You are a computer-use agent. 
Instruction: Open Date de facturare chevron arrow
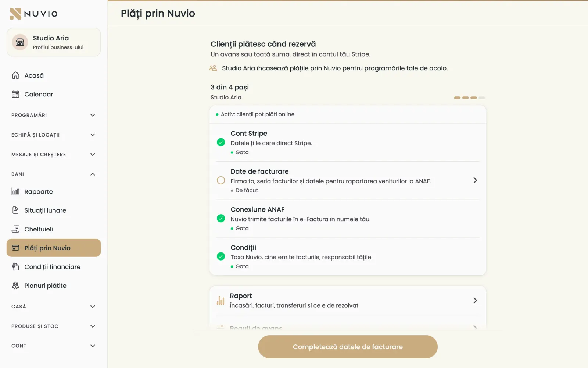tap(475, 180)
